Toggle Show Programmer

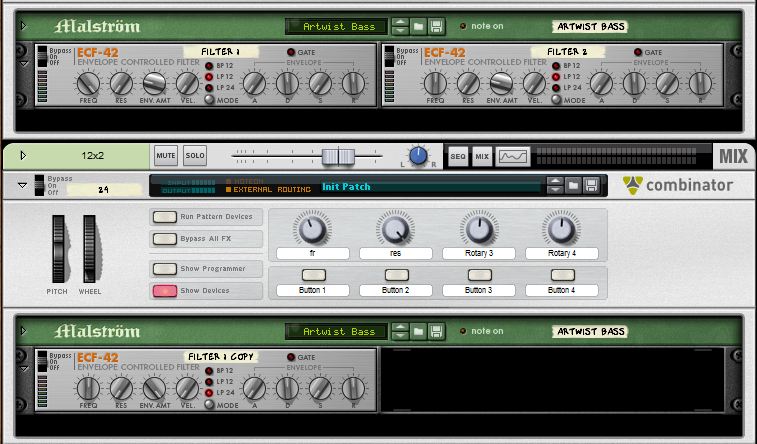click(x=165, y=269)
